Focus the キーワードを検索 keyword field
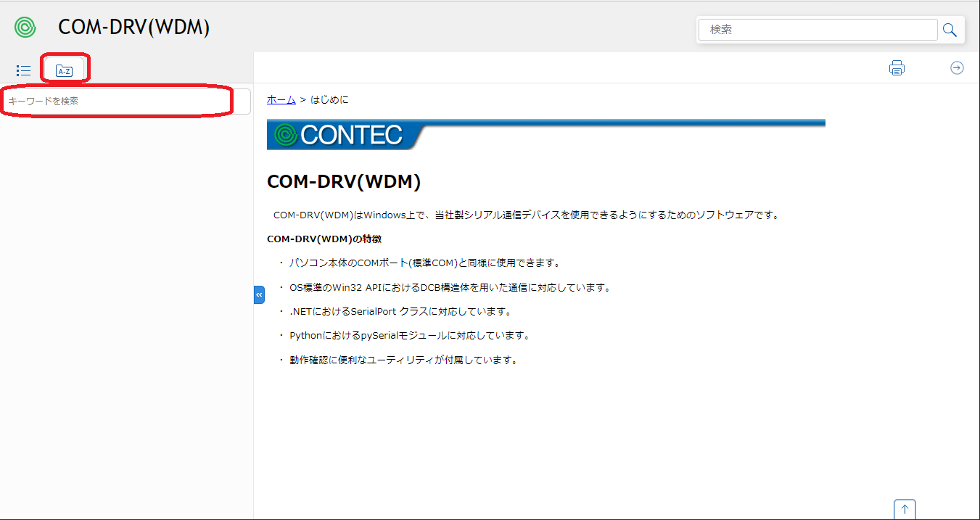This screenshot has height=520, width=980. (126, 102)
